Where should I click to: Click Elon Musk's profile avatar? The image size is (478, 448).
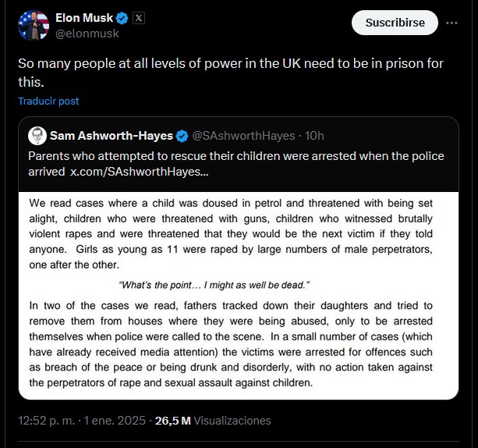click(31, 25)
